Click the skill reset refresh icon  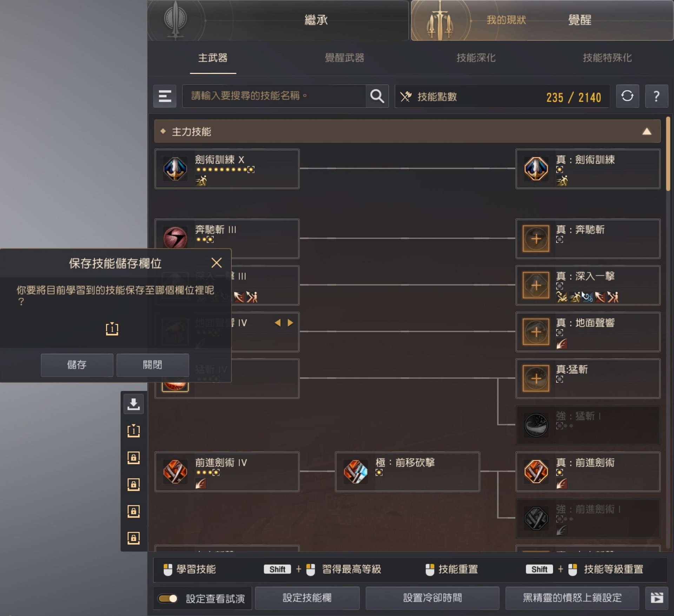point(627,96)
